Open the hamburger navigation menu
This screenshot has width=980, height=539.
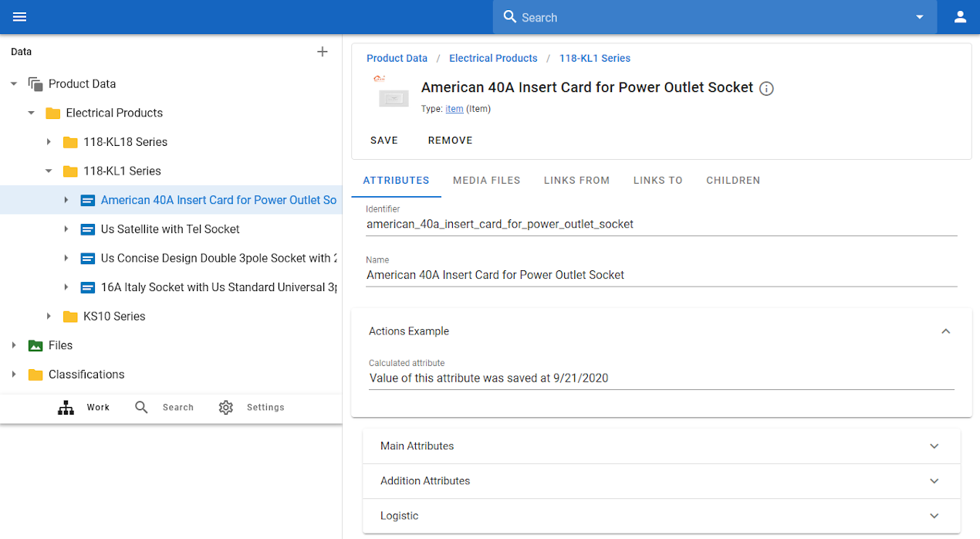(x=19, y=17)
